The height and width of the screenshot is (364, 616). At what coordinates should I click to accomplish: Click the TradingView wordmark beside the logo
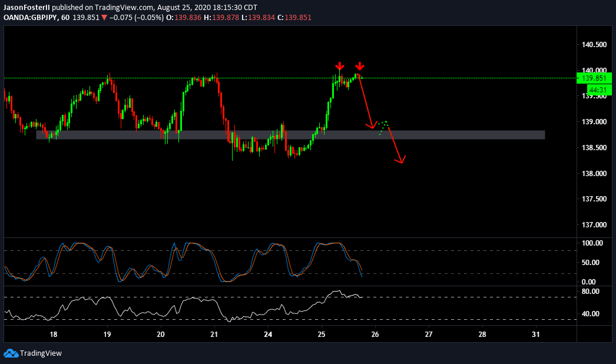click(41, 353)
